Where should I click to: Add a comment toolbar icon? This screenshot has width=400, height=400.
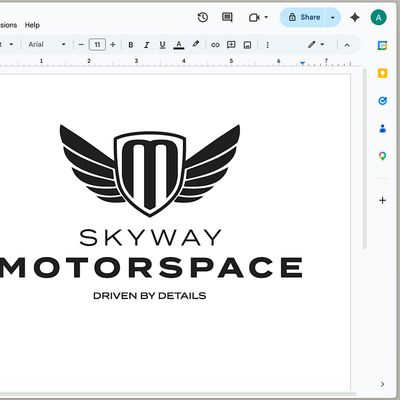(231, 45)
